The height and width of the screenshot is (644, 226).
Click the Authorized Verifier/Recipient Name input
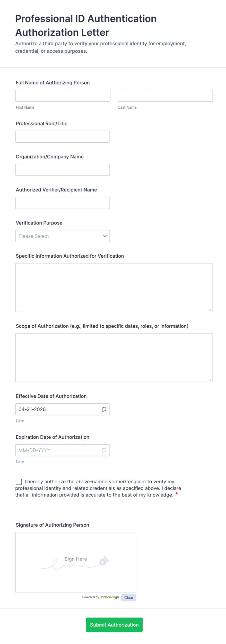pos(62,203)
